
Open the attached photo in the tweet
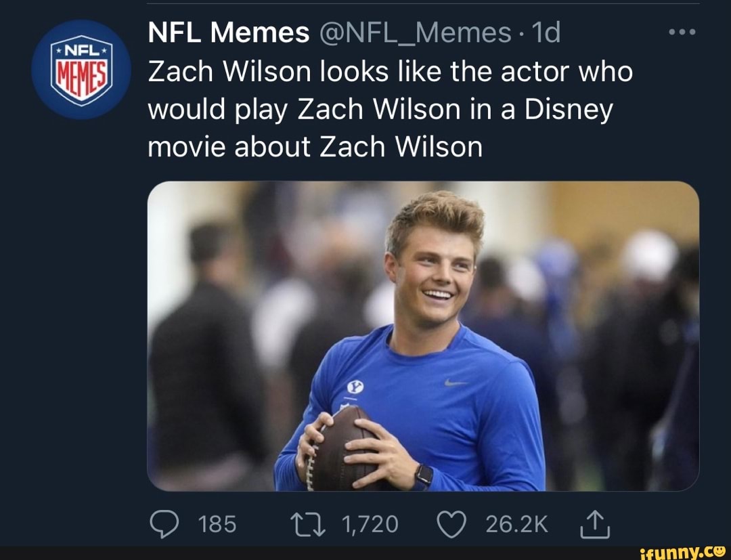click(x=423, y=335)
